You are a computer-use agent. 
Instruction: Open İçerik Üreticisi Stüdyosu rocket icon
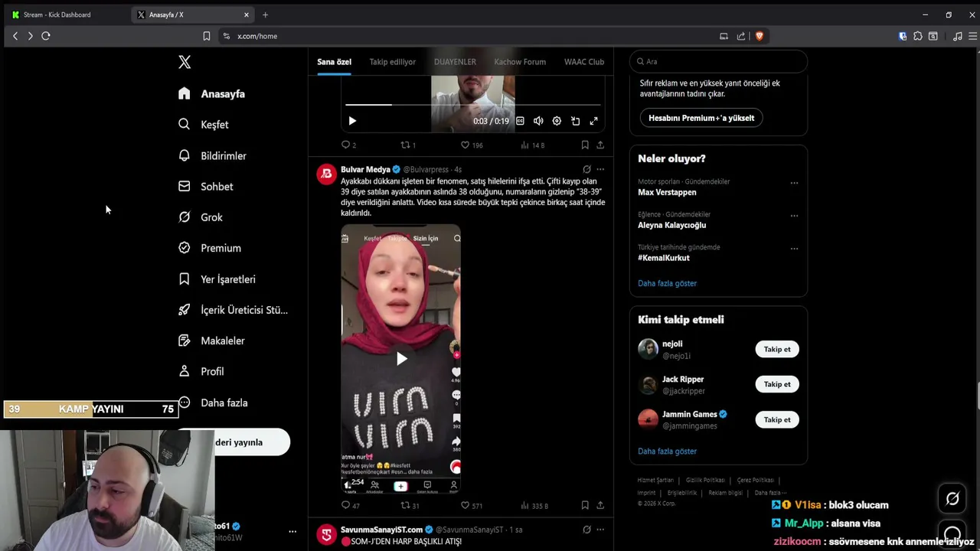pyautogui.click(x=184, y=310)
